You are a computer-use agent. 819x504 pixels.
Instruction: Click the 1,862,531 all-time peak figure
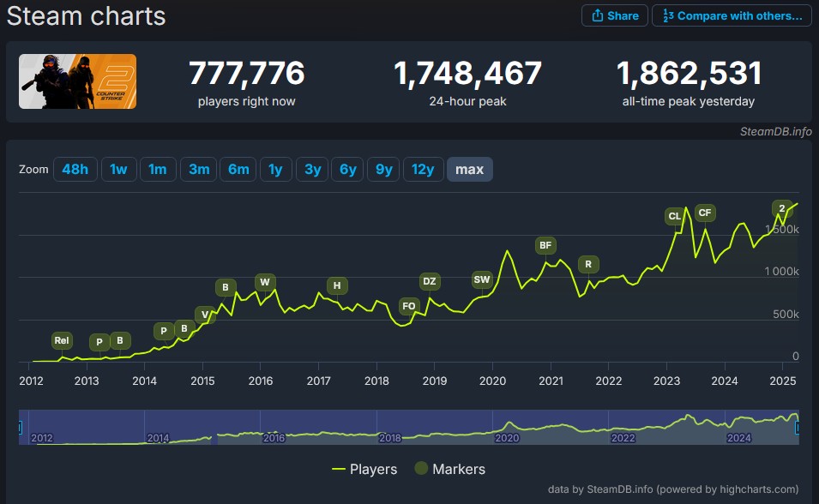pyautogui.click(x=689, y=73)
